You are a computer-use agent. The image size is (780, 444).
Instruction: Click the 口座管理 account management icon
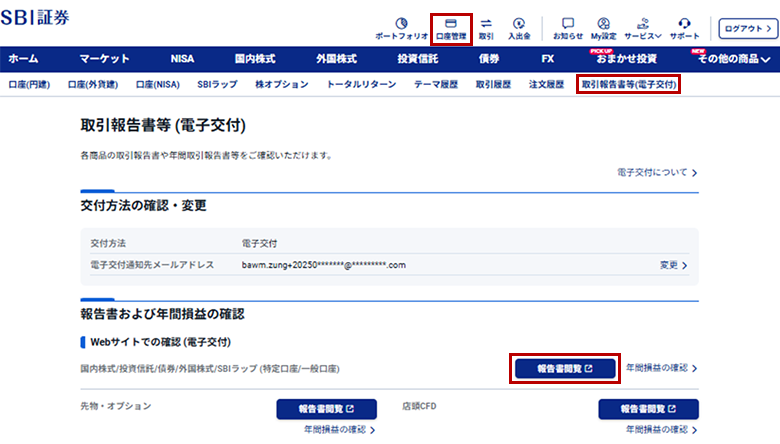point(451,27)
